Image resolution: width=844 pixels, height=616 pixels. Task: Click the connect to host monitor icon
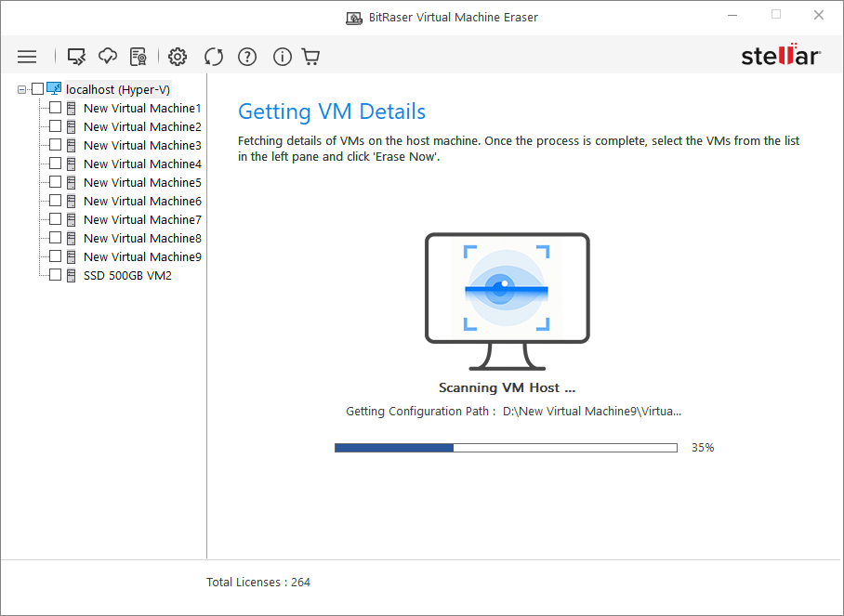tap(76, 57)
